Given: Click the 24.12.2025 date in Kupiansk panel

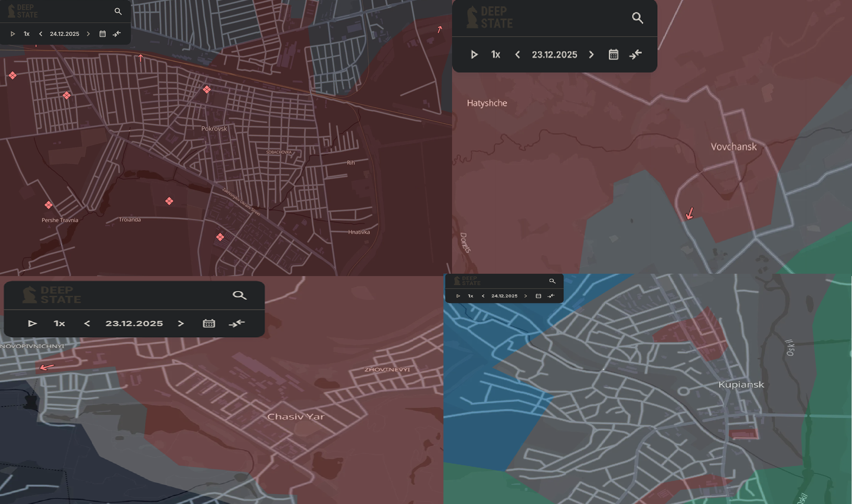Looking at the screenshot, I should pyautogui.click(x=504, y=296).
